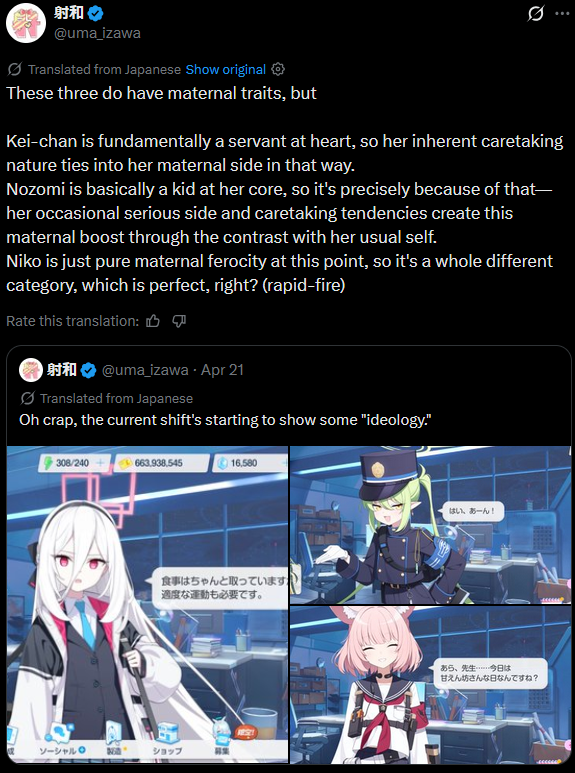Click the quoted tweet's small avatar
The image size is (575, 773).
tap(31, 370)
